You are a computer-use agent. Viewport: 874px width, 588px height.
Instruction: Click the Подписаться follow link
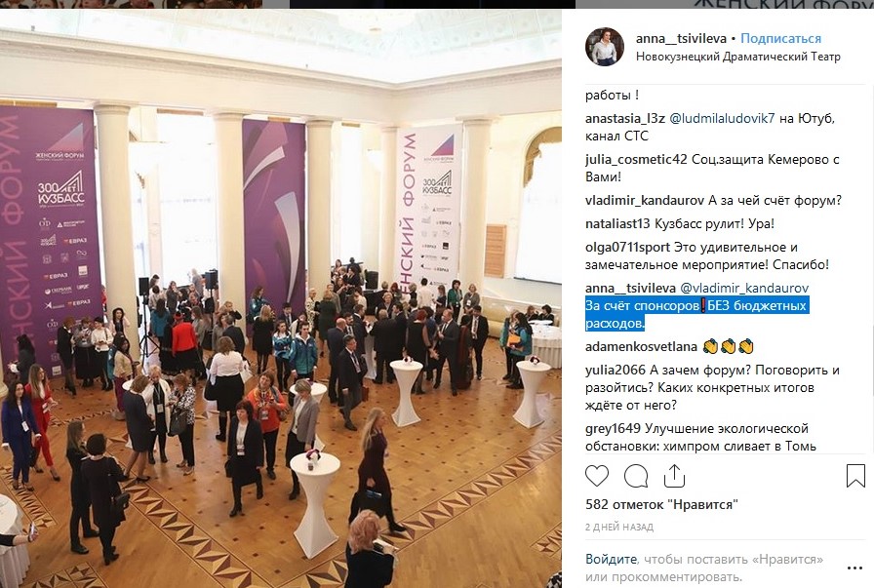(781, 38)
